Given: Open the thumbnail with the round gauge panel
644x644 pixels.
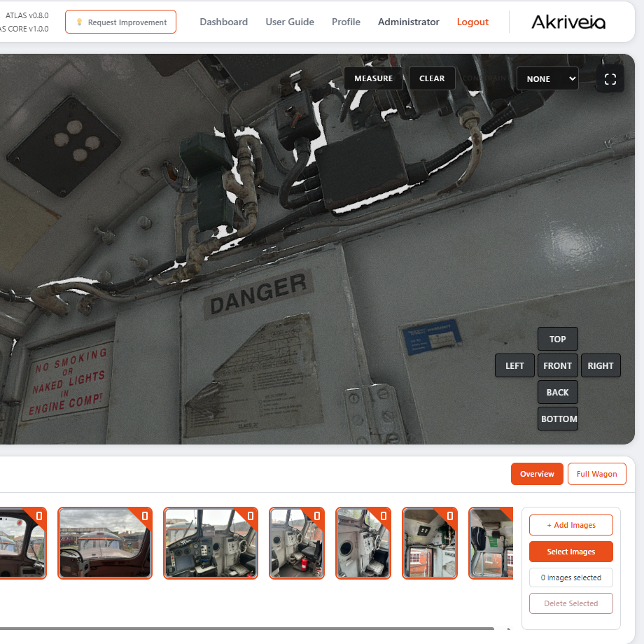Looking at the screenshot, I should click(x=363, y=543).
